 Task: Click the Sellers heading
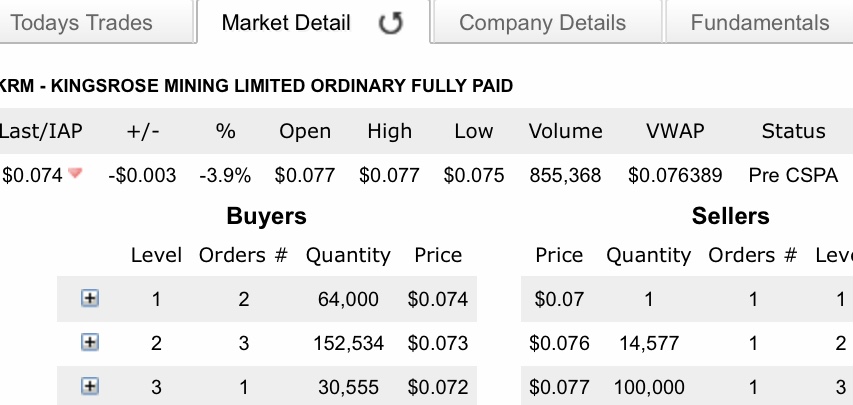click(x=731, y=216)
